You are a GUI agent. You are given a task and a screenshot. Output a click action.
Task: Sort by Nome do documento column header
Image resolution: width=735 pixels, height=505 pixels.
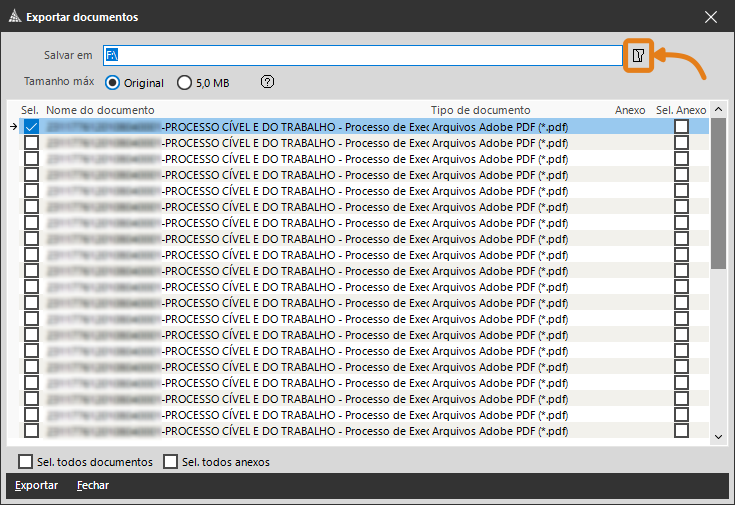tap(100, 110)
